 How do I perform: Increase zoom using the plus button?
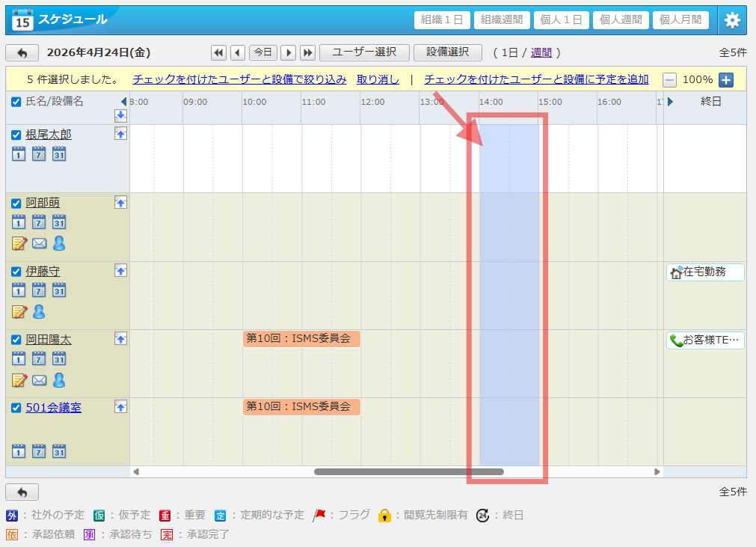click(x=725, y=79)
